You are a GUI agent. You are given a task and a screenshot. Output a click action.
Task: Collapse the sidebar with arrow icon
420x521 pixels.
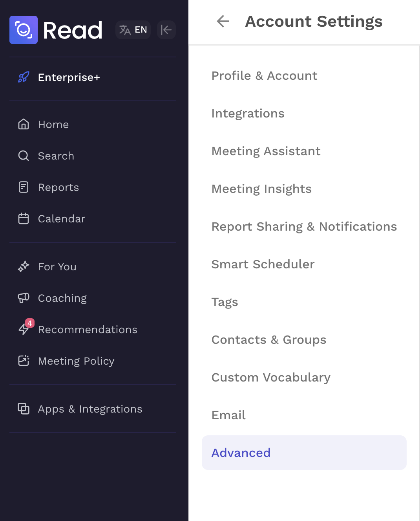(x=166, y=30)
